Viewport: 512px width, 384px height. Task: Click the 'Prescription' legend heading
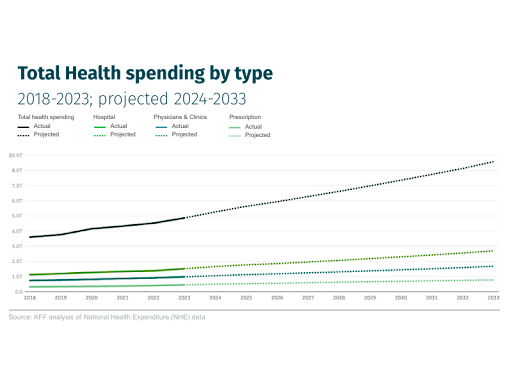(x=245, y=117)
